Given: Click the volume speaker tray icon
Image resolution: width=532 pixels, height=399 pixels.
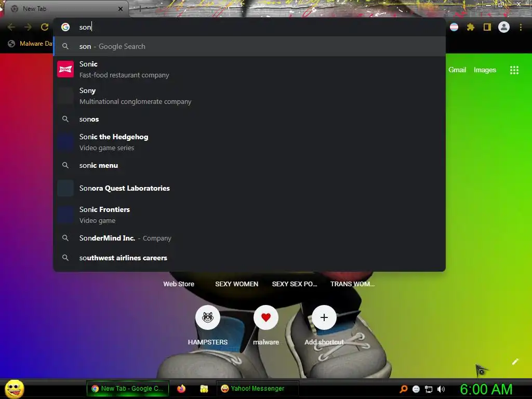Looking at the screenshot, I should click(441, 389).
